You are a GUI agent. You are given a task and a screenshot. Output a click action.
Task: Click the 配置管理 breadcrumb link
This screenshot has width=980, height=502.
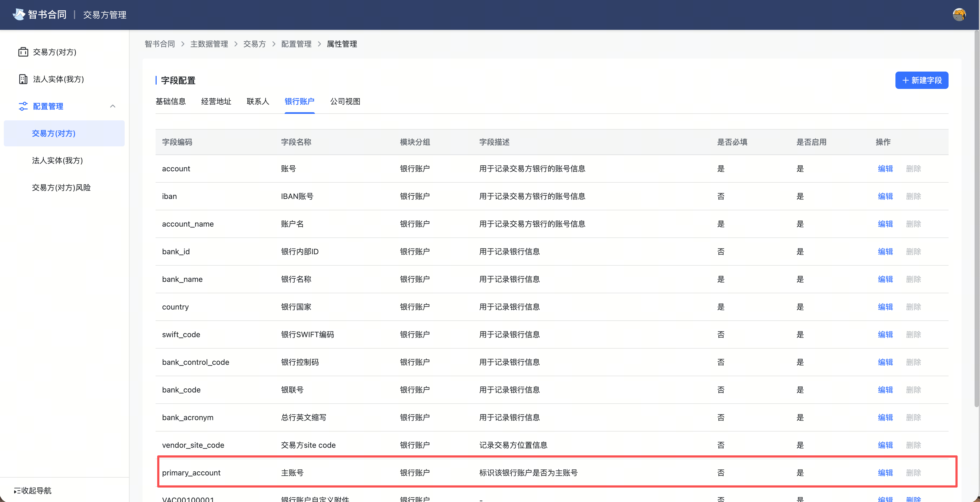point(296,44)
